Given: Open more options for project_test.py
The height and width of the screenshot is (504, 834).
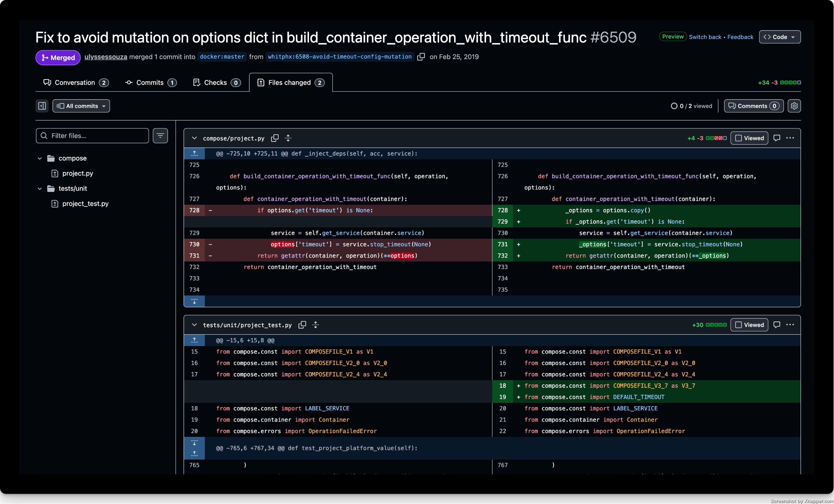Looking at the screenshot, I should [790, 325].
